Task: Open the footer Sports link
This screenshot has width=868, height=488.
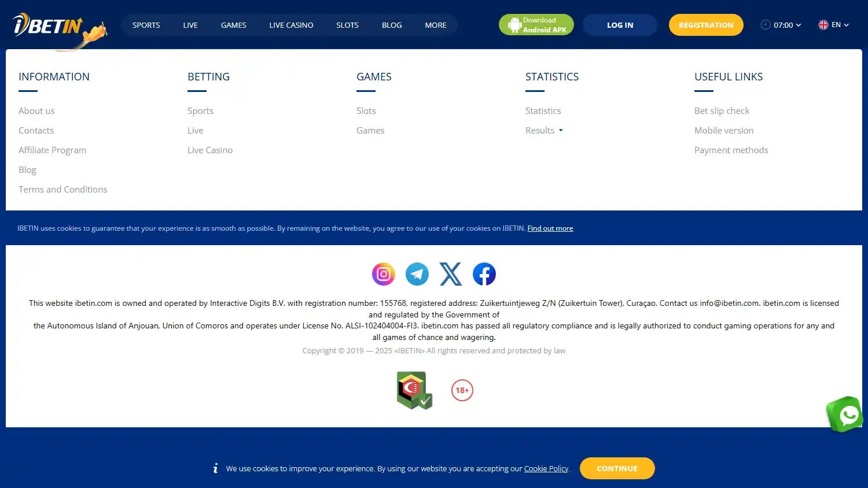Action: click(x=200, y=111)
